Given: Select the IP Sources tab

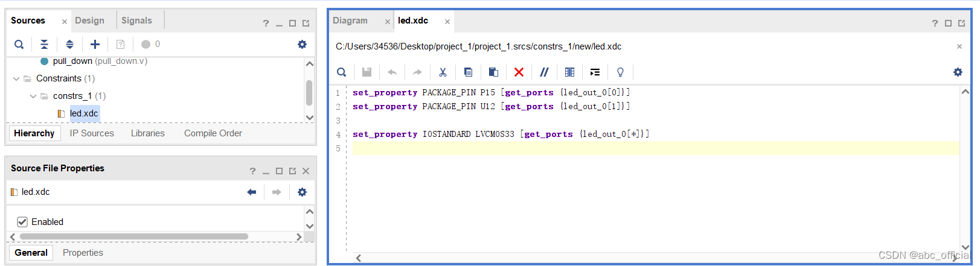Looking at the screenshot, I should tap(92, 133).
